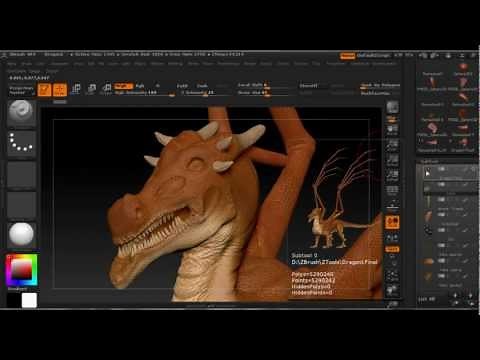This screenshot has height=360, width=480.
Task: Toggle the small orange XYZ rotation button
Action: 392,249
